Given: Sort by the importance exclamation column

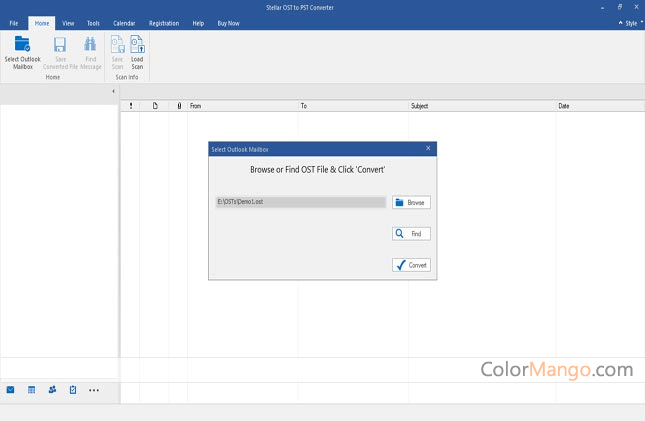Looking at the screenshot, I should (x=131, y=106).
